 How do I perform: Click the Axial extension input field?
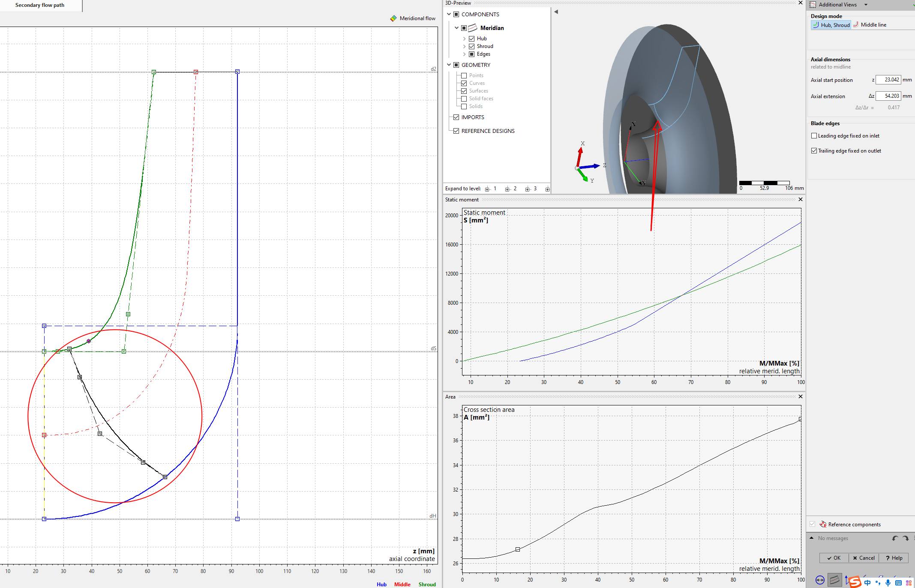888,96
